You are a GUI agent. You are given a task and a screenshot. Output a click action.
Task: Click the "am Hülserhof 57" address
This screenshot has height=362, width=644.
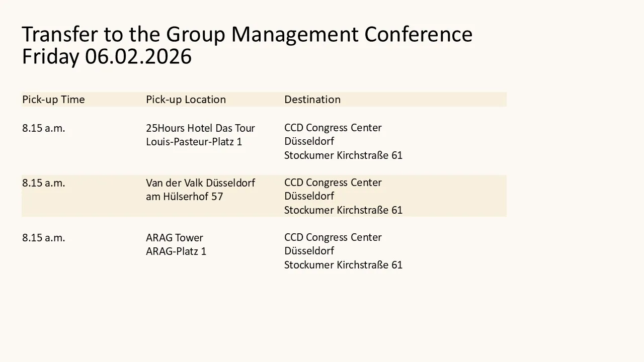point(184,197)
